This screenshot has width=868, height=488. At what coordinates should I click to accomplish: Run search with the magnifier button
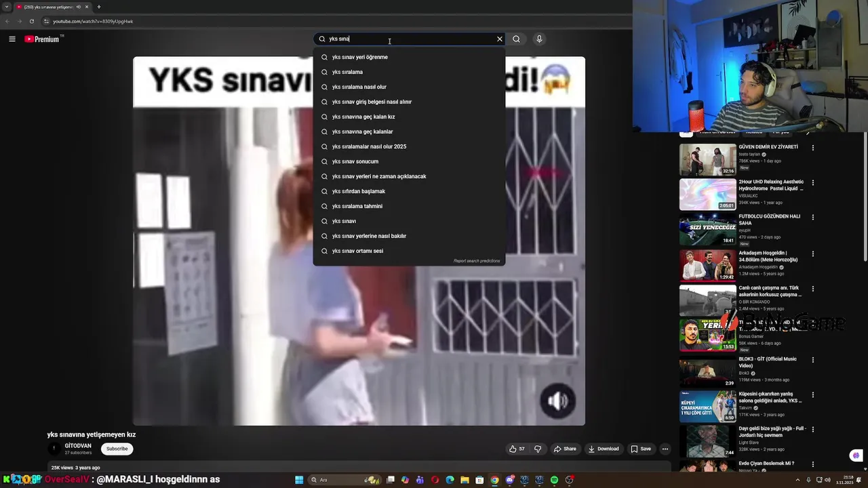click(x=516, y=39)
